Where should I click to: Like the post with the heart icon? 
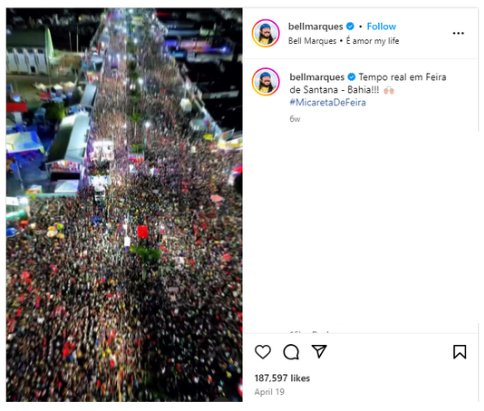click(x=263, y=352)
